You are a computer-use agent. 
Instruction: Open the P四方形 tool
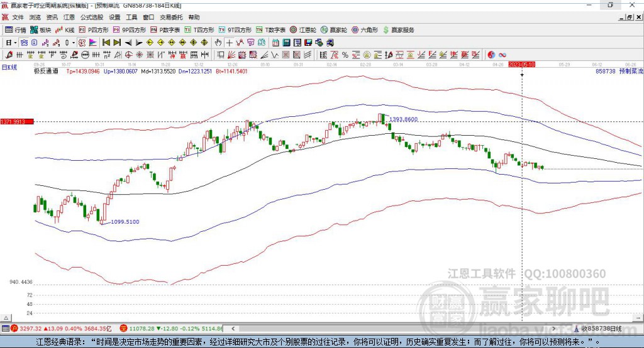click(x=94, y=30)
